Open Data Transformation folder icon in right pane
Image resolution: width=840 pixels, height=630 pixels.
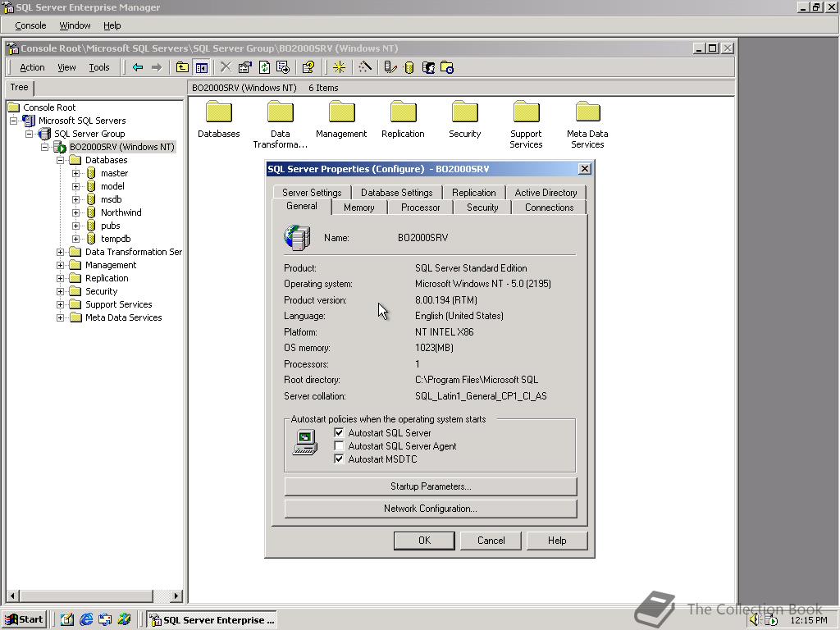[281, 112]
